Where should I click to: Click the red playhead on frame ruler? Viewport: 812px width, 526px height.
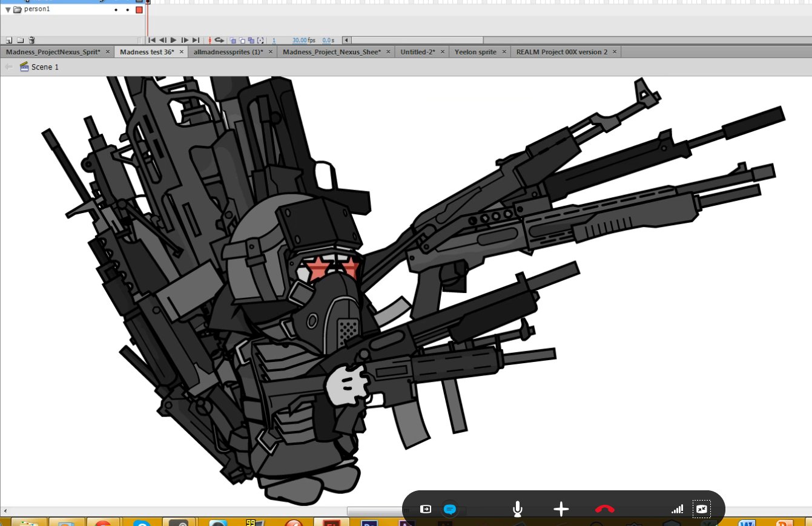(x=147, y=2)
